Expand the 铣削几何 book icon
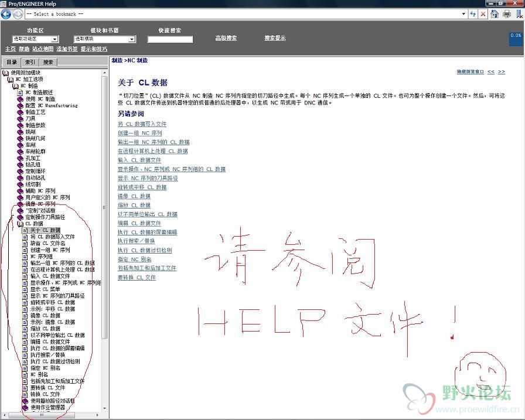525x420 pixels. (x=20, y=138)
